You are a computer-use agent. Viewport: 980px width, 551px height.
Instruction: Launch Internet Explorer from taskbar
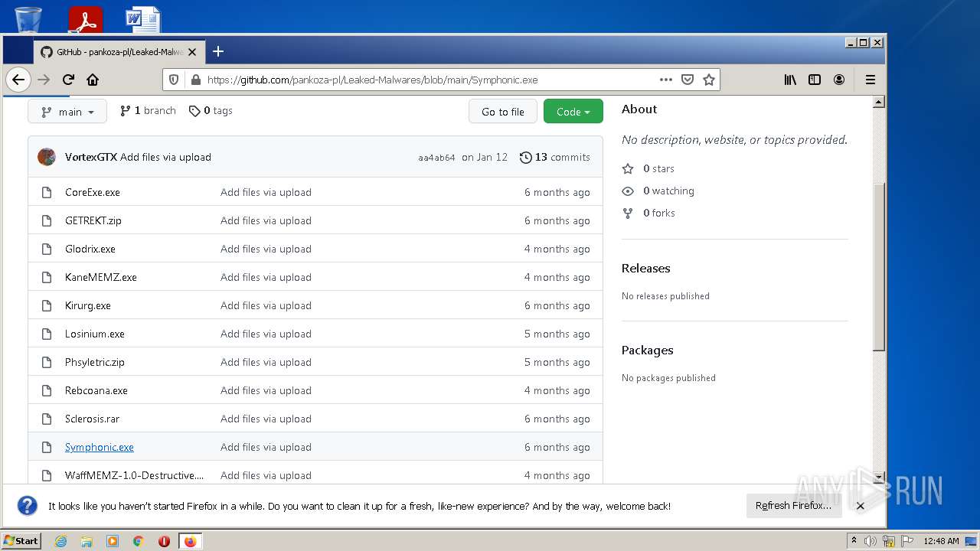(60, 541)
